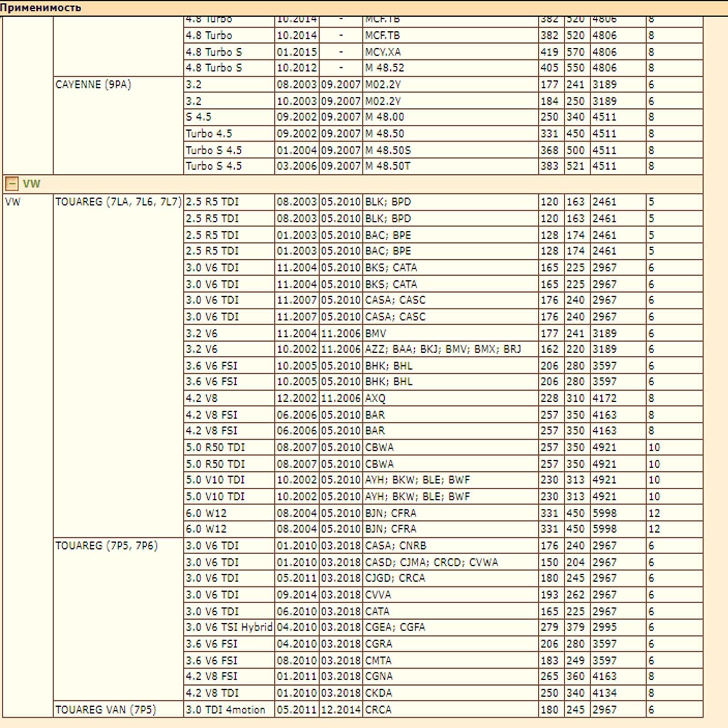Viewport: 728px width, 728px height.
Task: Select the M 48.50T engine code cell
Action: (x=388, y=167)
